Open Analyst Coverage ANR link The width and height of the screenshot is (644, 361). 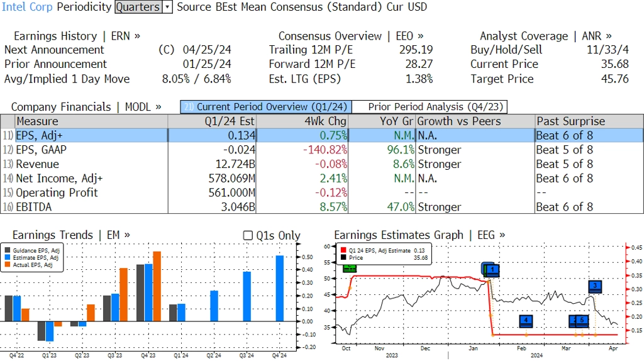(x=545, y=36)
